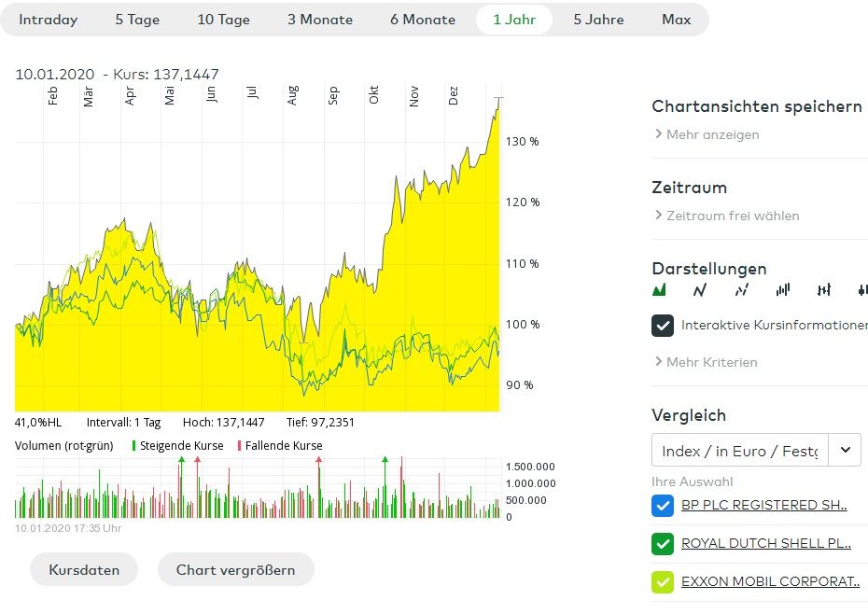Image resolution: width=868 pixels, height=614 pixels.
Task: Select the OHLC chart style icon
Action: pos(823,290)
